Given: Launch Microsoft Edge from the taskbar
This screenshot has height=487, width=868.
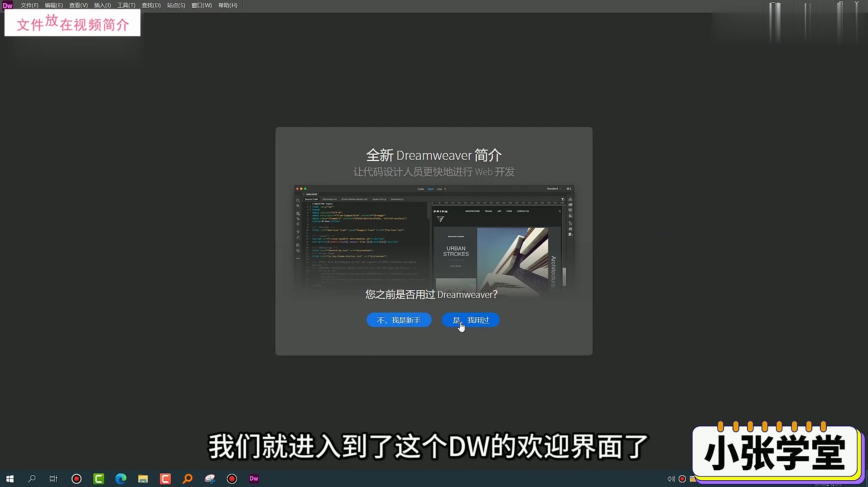Looking at the screenshot, I should click(121, 478).
